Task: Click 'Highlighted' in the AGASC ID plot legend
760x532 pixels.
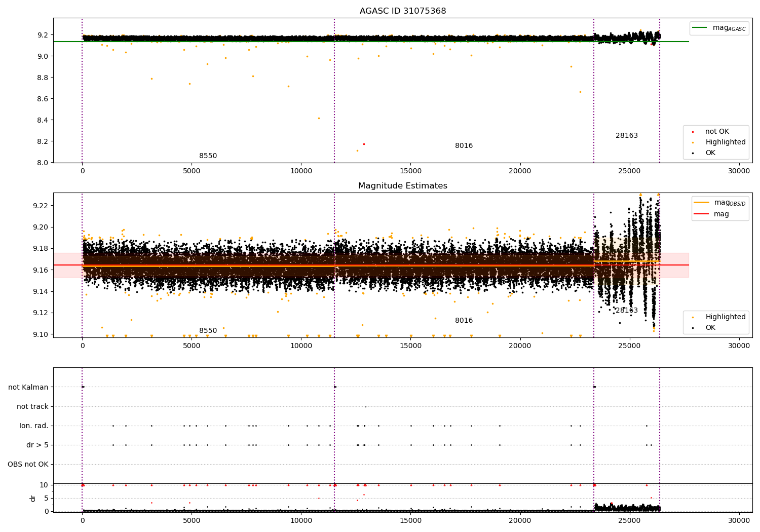Action: click(726, 142)
